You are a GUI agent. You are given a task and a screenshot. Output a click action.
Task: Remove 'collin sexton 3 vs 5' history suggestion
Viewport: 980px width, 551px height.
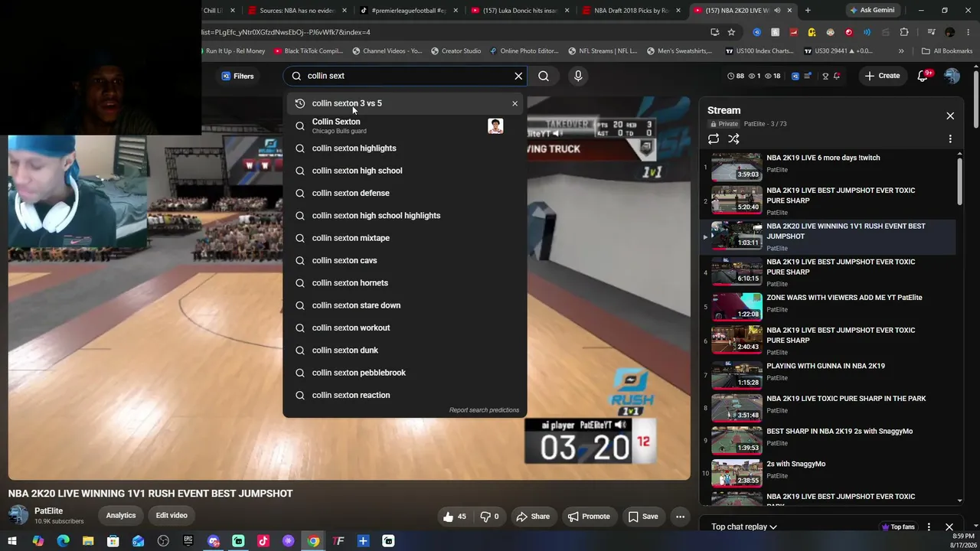pos(514,103)
